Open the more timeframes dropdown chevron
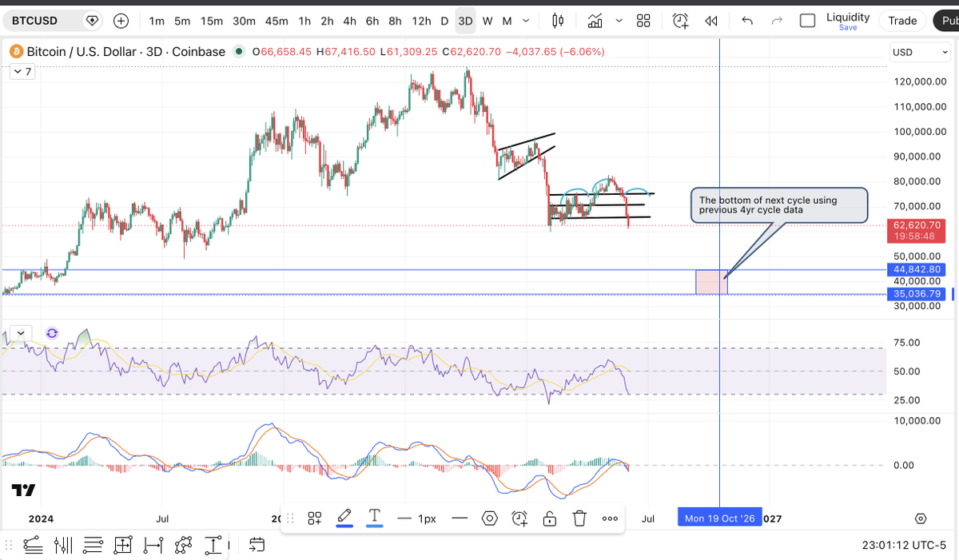 coord(525,21)
